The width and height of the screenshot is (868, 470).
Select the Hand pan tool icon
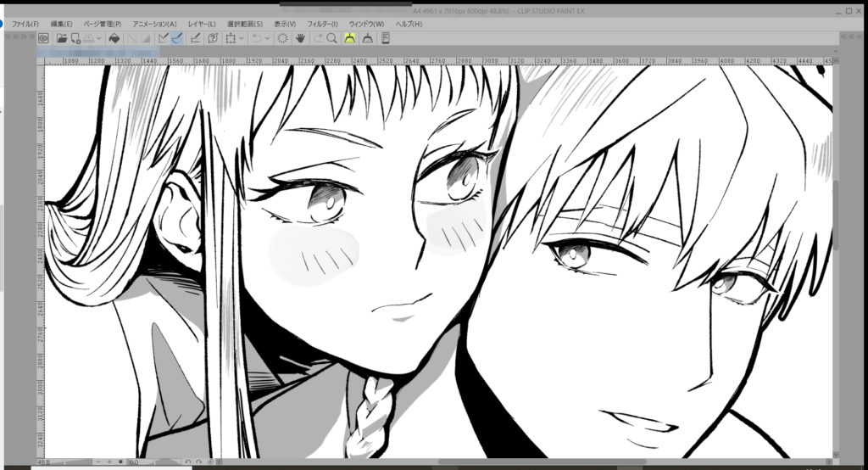tap(300, 38)
